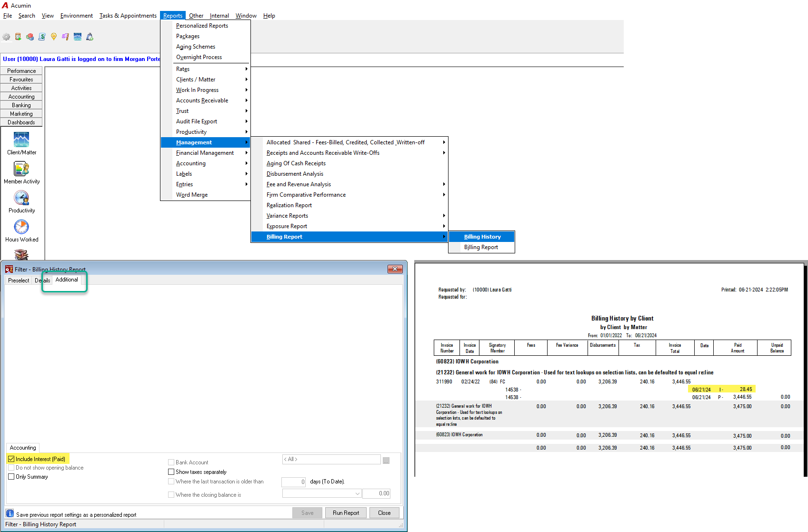Expand the Variance Reports submenu

coord(349,216)
